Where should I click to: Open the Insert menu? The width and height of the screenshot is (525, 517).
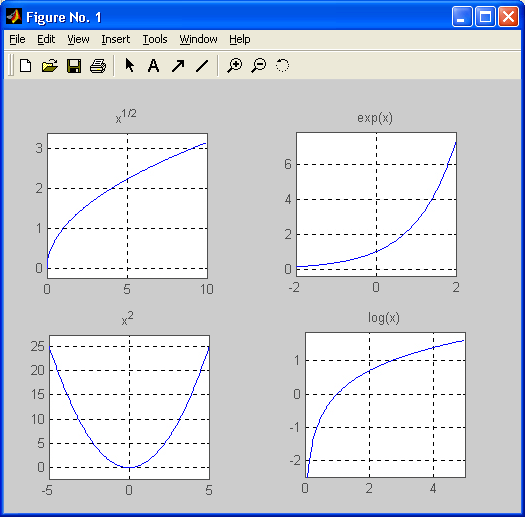coord(116,40)
